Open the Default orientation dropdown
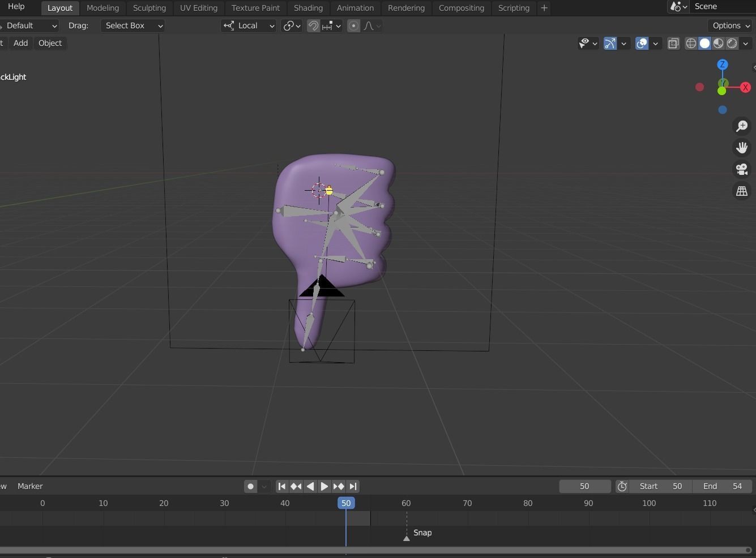 29,25
